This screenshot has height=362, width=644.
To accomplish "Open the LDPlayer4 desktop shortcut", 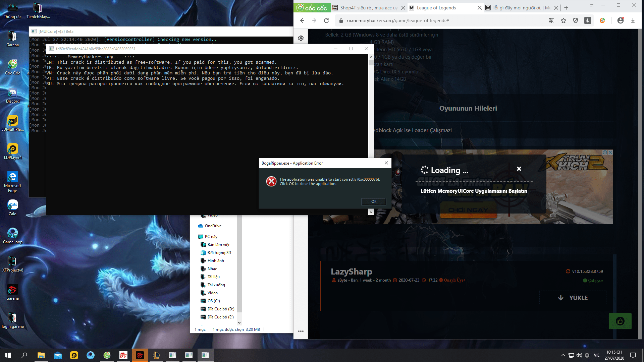I will tap(12, 152).
